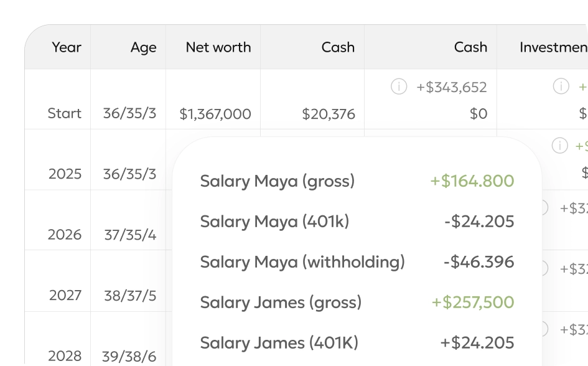Click the 2028 year row label

(65, 355)
